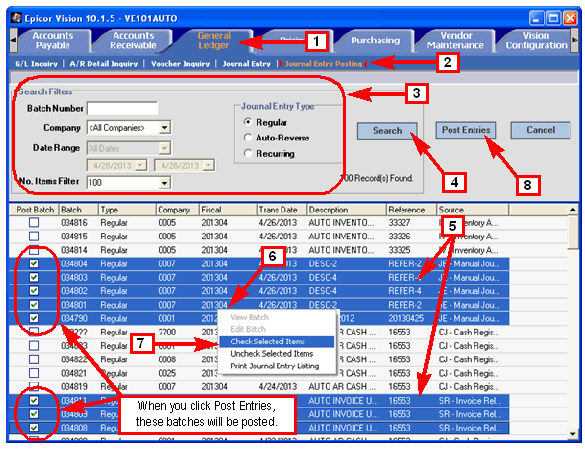The image size is (585, 455).
Task: Open Journal Entry submenu
Action: (246, 64)
